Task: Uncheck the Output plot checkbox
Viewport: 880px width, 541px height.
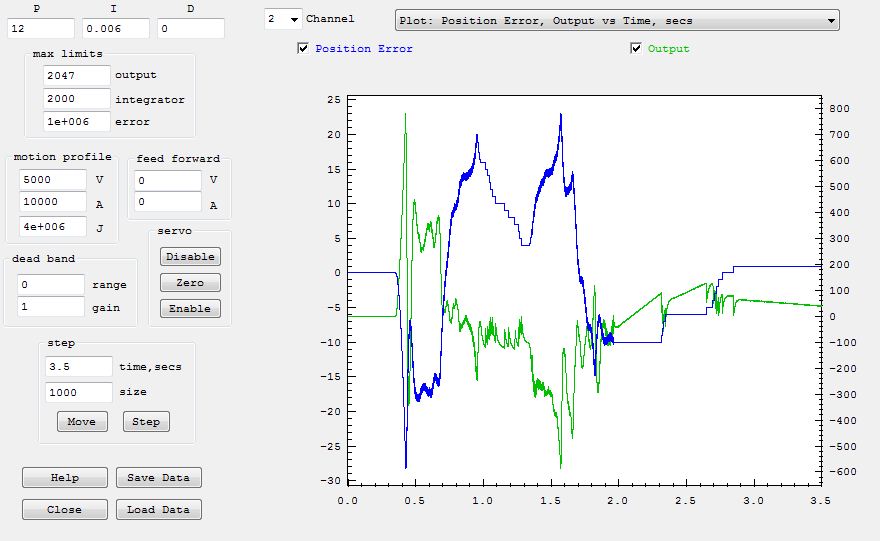Action: click(x=636, y=48)
